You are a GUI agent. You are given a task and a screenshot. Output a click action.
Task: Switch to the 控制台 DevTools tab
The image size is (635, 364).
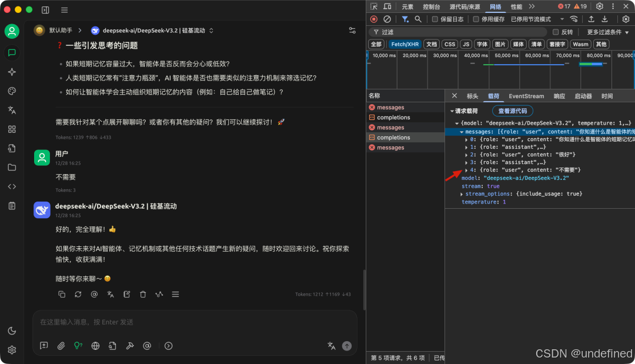430,6
